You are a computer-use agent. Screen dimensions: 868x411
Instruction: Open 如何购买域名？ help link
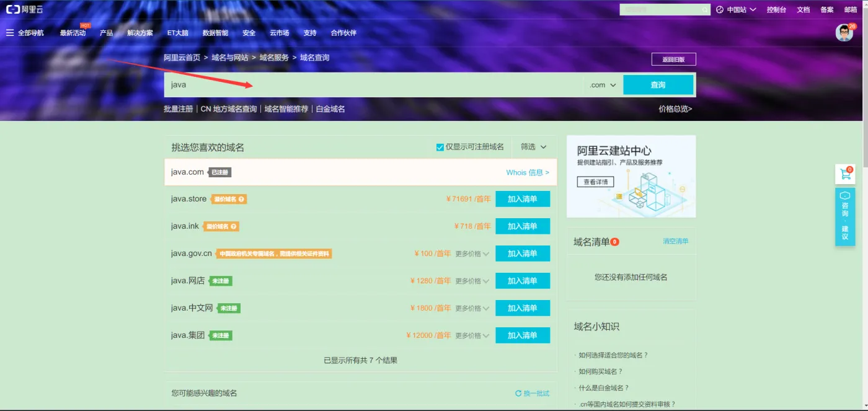click(601, 371)
